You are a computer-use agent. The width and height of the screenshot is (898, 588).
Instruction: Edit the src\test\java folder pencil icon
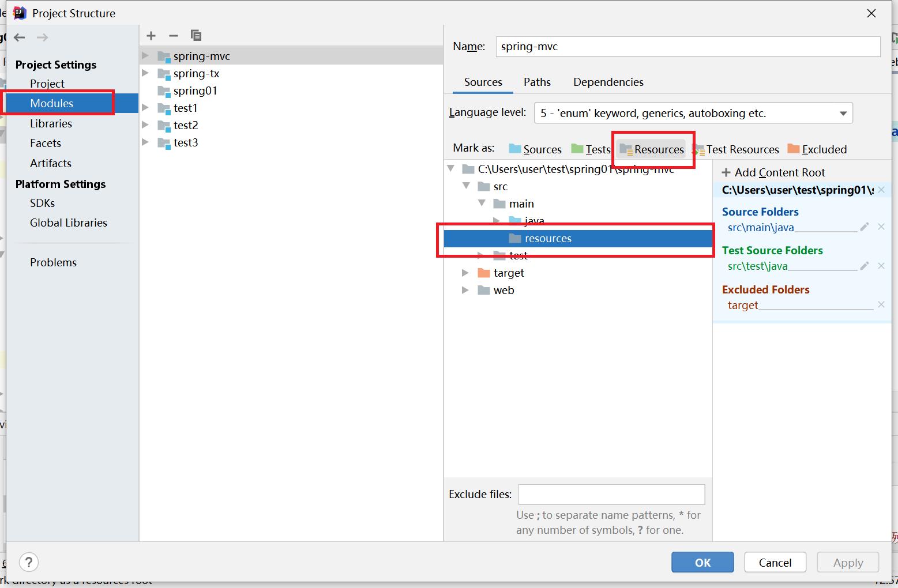pyautogui.click(x=864, y=266)
